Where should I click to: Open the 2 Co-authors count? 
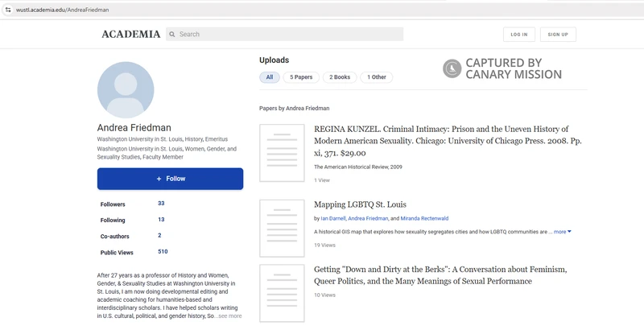click(159, 235)
